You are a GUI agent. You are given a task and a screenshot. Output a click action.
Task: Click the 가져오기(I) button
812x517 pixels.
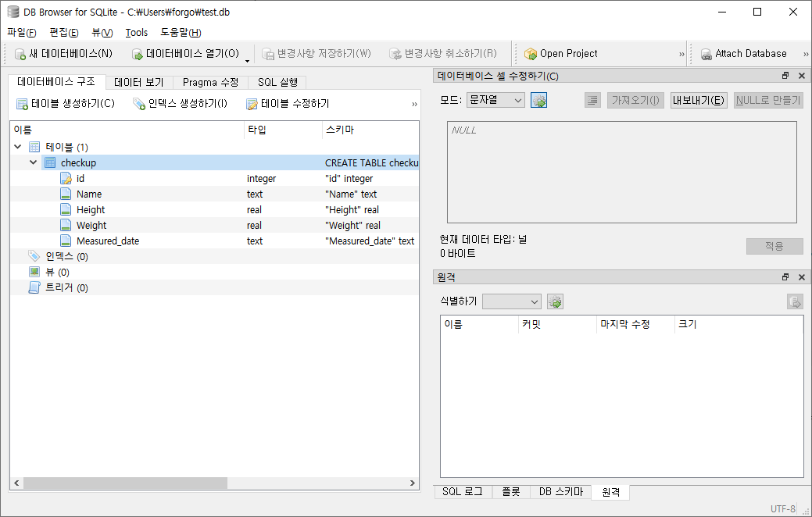click(635, 101)
